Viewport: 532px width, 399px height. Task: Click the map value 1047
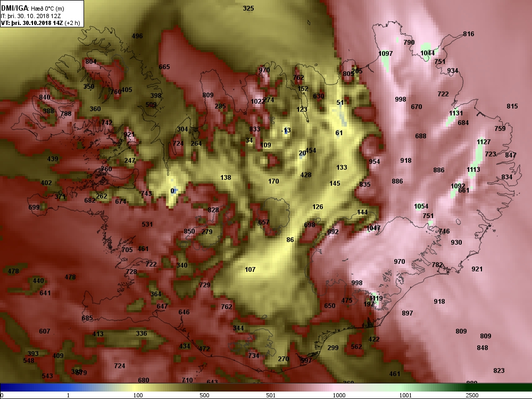(373, 228)
